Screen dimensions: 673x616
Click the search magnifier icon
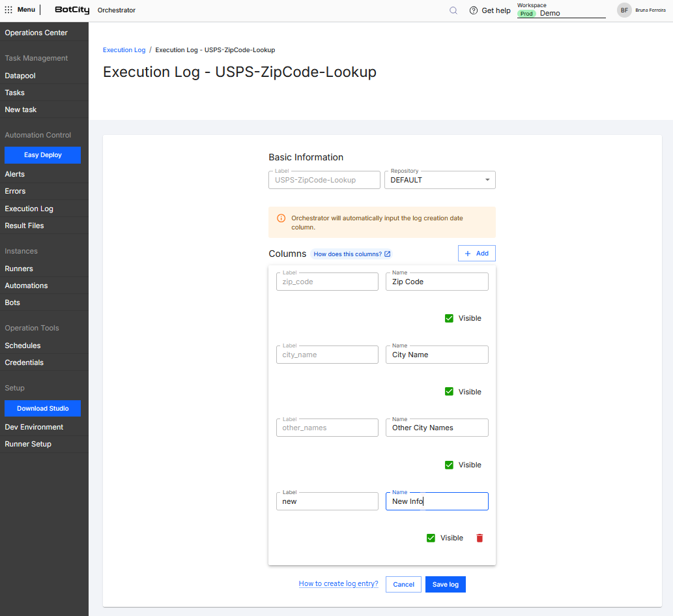453,10
